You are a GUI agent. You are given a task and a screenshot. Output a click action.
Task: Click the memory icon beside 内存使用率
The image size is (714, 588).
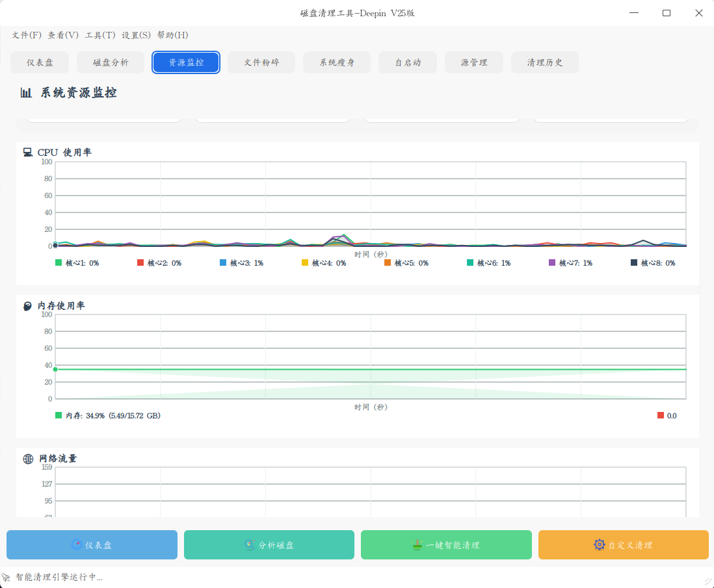[27, 306]
